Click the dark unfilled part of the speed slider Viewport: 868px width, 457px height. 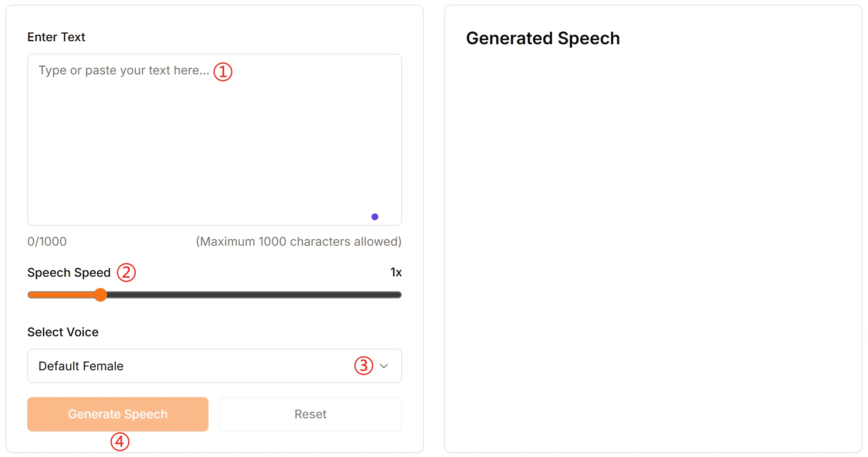click(255, 295)
